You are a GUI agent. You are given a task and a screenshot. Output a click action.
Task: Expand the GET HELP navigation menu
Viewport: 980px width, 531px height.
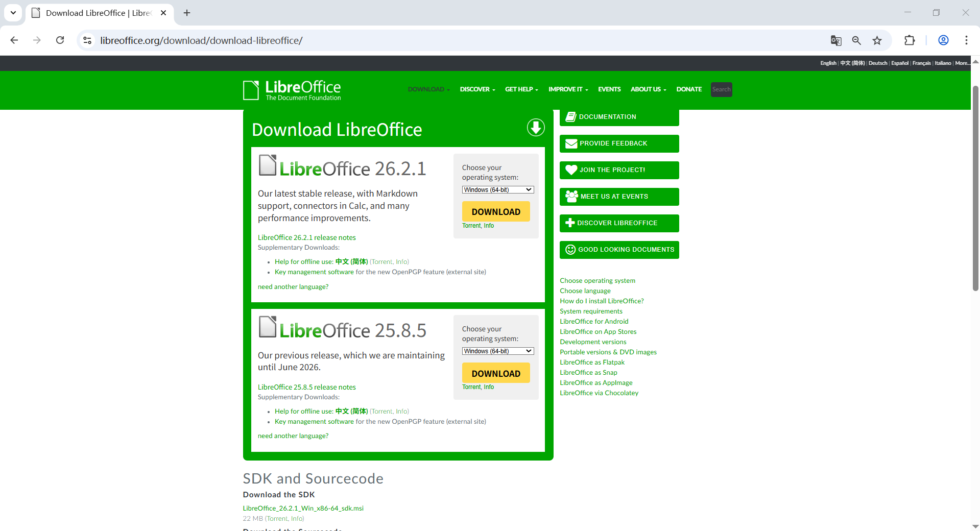tap(521, 89)
